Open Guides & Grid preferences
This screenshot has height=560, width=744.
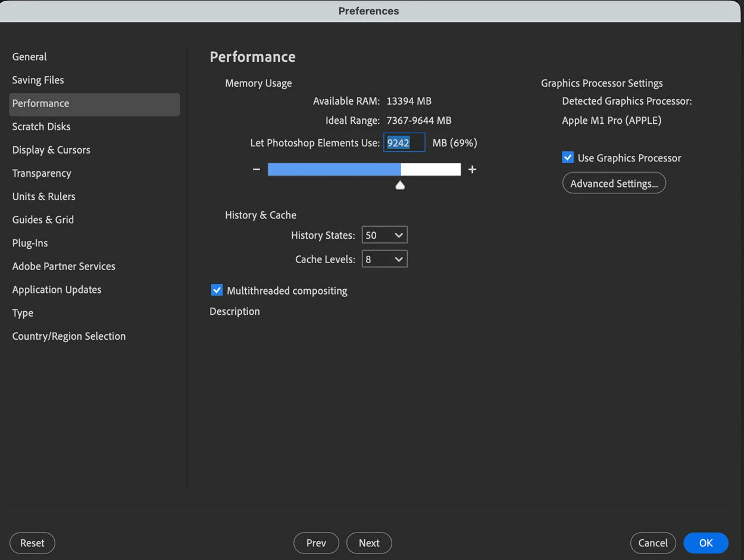click(43, 220)
